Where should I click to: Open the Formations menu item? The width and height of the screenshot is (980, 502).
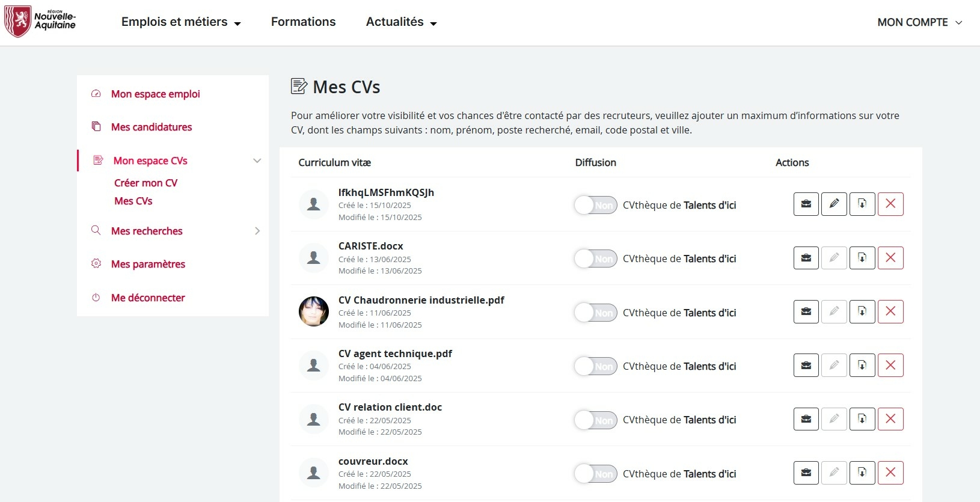303,22
